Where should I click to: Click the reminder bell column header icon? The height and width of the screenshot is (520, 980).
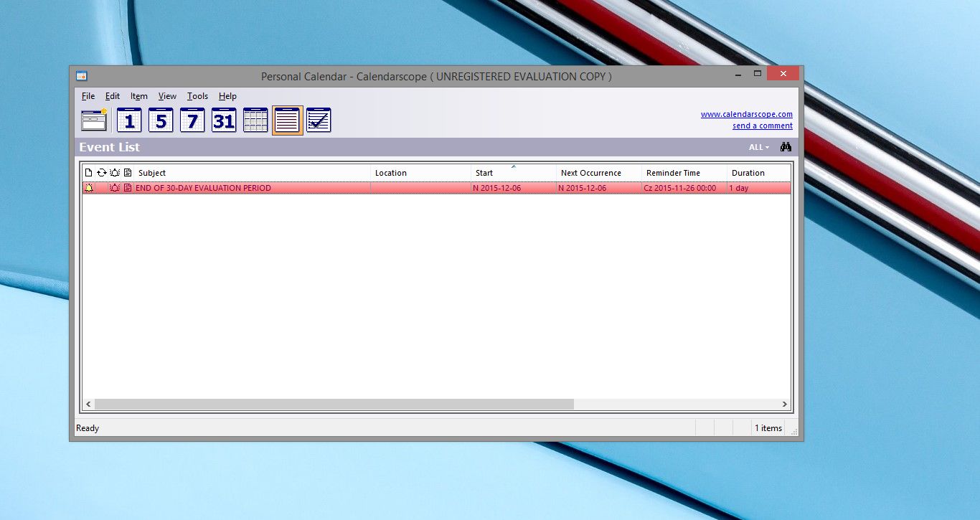(x=115, y=173)
